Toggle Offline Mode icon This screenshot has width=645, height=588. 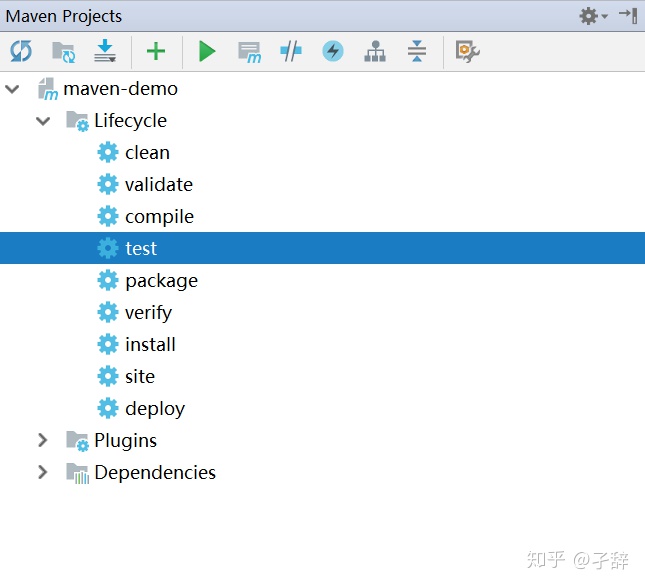[291, 51]
